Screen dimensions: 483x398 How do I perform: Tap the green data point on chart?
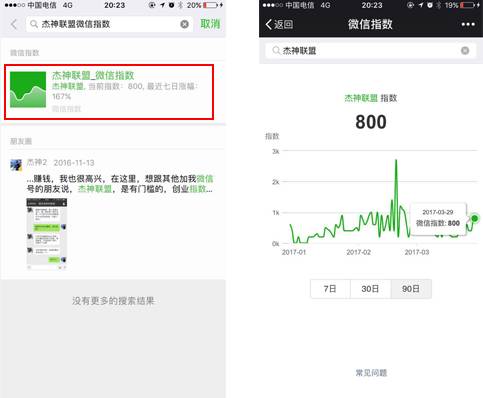click(x=475, y=218)
